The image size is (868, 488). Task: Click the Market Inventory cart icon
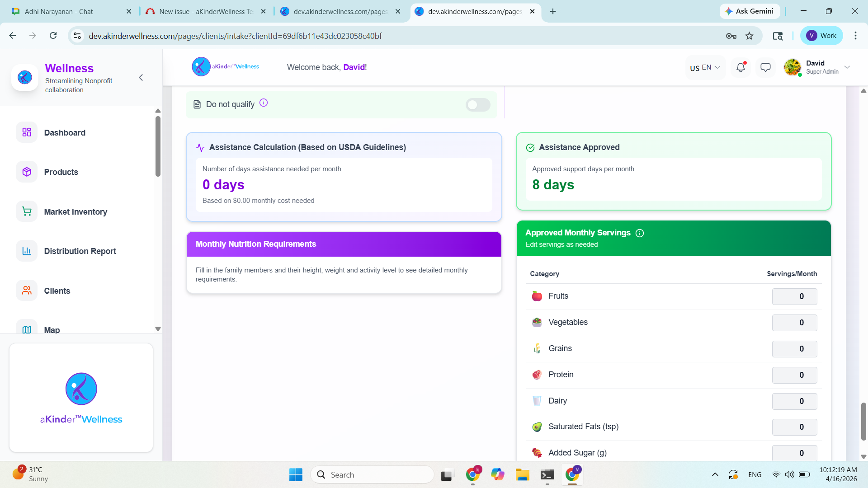[x=27, y=211]
